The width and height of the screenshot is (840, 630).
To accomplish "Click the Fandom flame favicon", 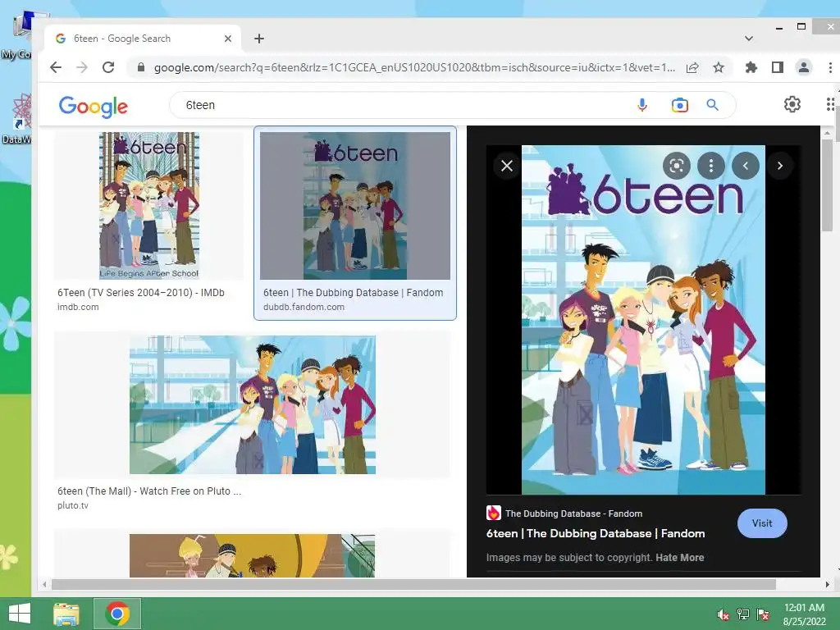I will pyautogui.click(x=493, y=514).
